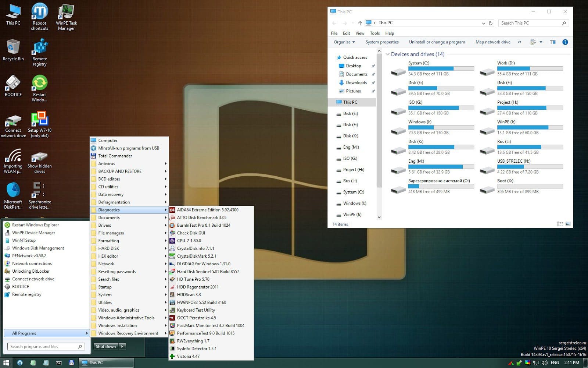Launch HD Tune Pro 5.70
588x368 pixels.
coord(211,279)
